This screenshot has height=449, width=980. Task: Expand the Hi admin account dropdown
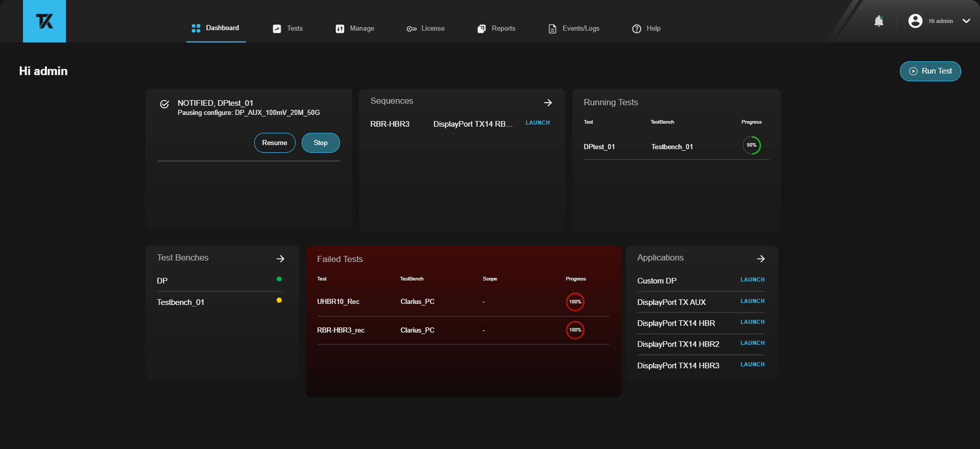tap(966, 21)
